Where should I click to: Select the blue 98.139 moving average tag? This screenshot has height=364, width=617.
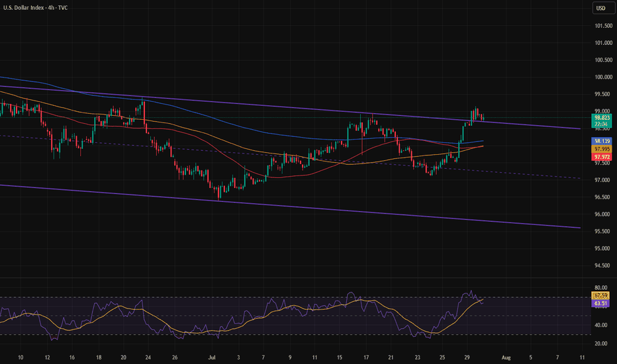tap(602, 141)
